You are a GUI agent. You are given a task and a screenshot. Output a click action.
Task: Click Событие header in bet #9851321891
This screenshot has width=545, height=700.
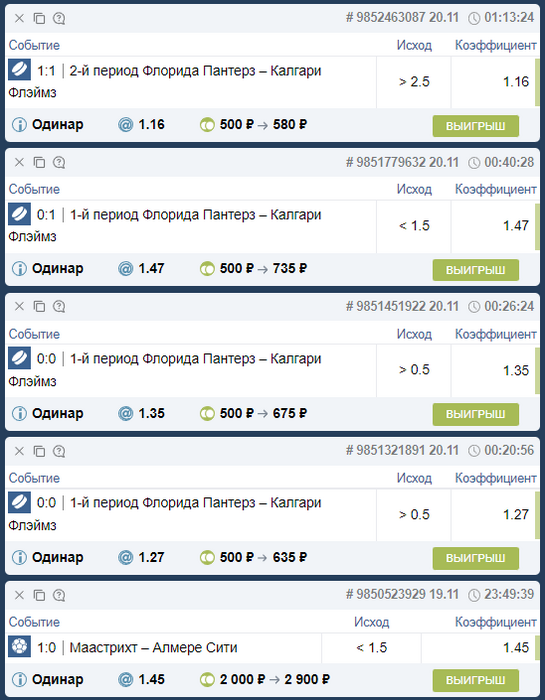[34, 478]
